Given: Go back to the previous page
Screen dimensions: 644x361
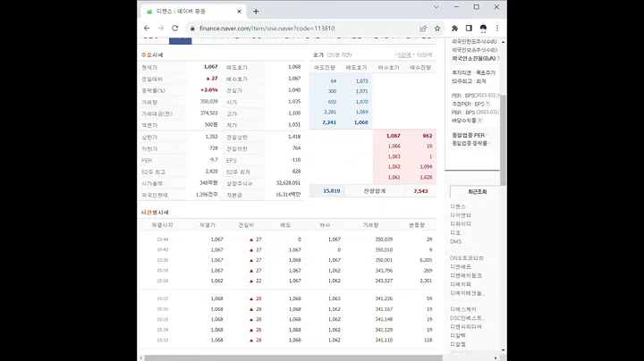Looking at the screenshot, I should click(x=147, y=29).
